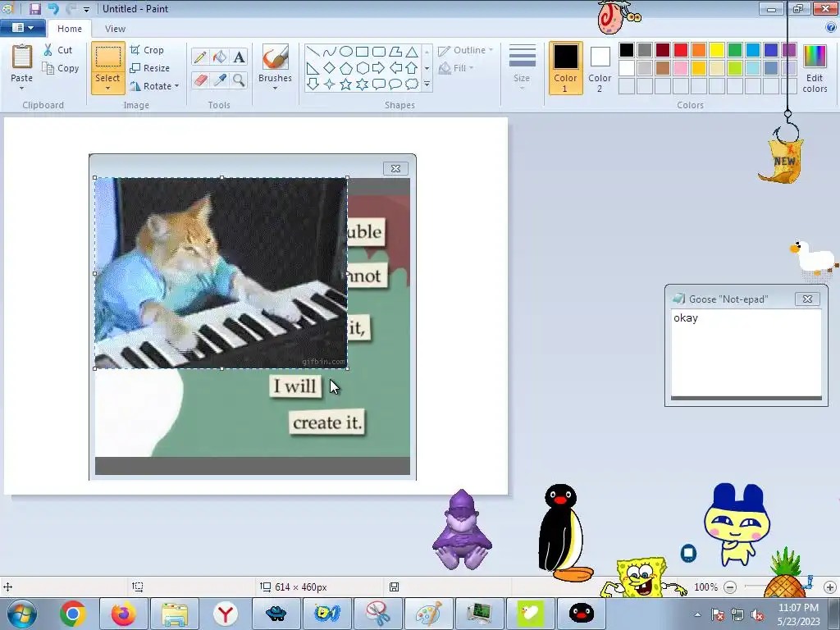This screenshot has width=840, height=630.
Task: Click zoom in plus button
Action: pyautogui.click(x=830, y=587)
